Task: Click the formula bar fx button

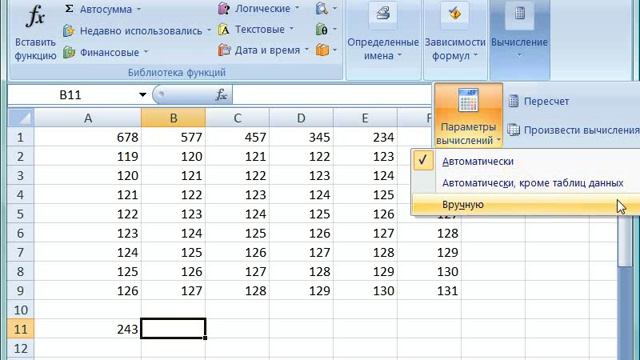Action: coord(221,95)
